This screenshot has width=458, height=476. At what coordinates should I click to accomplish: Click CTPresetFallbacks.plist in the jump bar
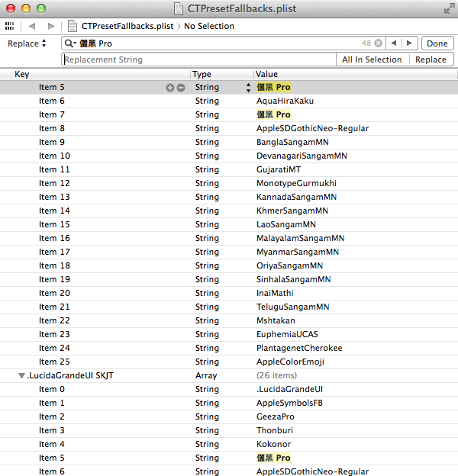click(126, 26)
